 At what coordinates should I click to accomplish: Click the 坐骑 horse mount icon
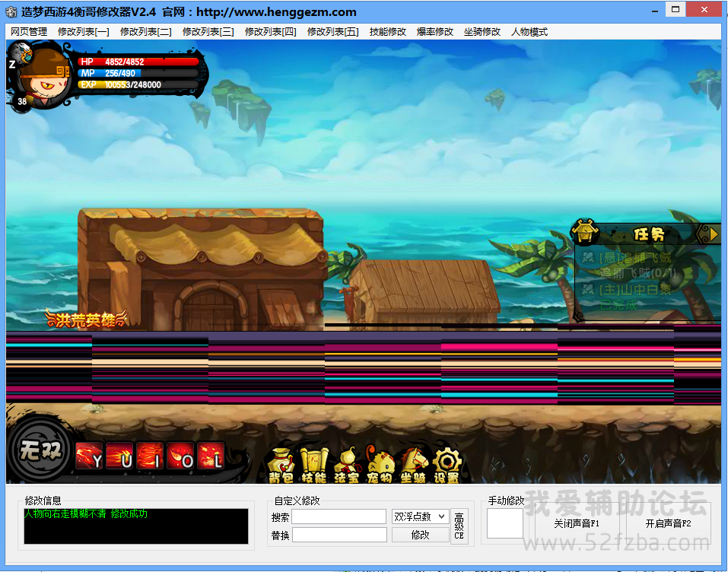coord(413,465)
